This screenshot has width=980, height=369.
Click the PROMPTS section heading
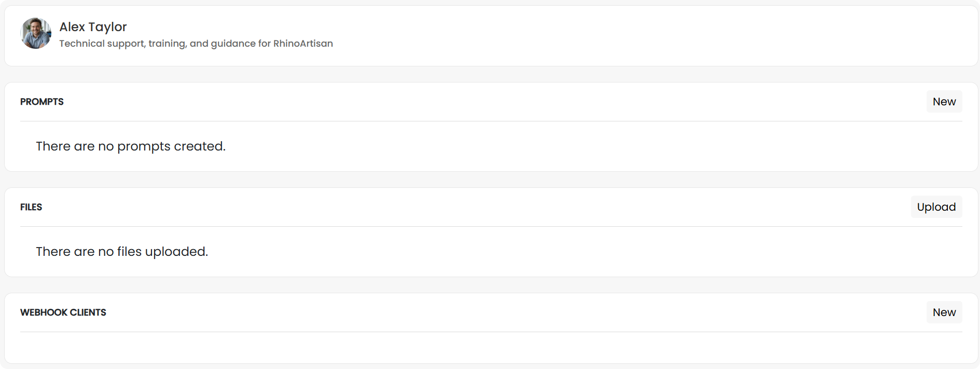pos(42,102)
